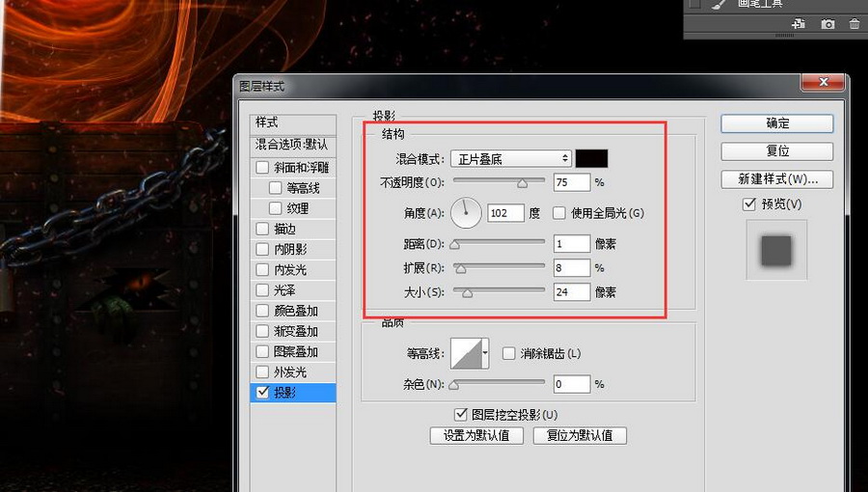The width and height of the screenshot is (868, 492).
Task: Enable 光泽 checkbox
Action: pos(262,290)
